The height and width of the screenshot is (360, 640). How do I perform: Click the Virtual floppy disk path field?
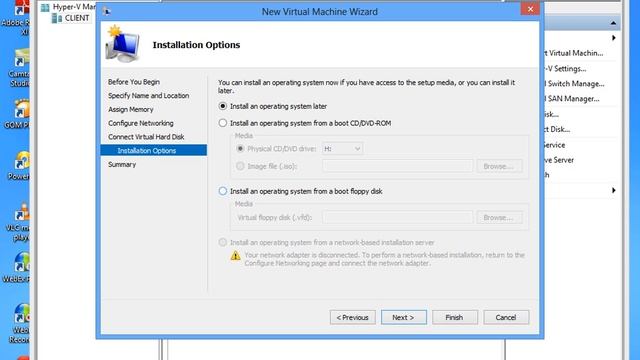click(398, 217)
